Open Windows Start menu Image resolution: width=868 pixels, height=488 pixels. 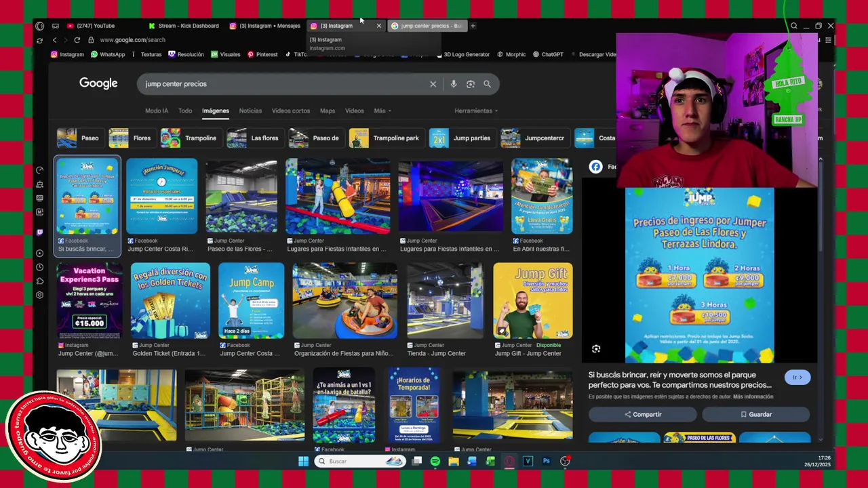click(x=303, y=461)
